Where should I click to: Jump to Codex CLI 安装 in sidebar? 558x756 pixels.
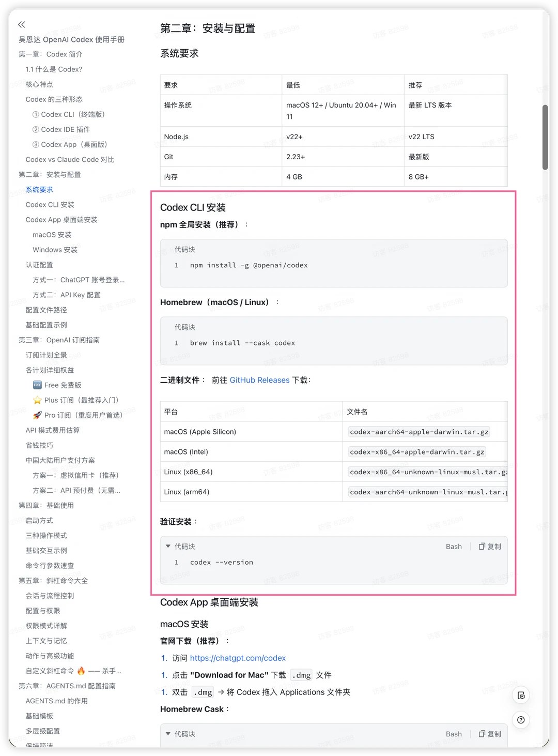click(x=50, y=205)
